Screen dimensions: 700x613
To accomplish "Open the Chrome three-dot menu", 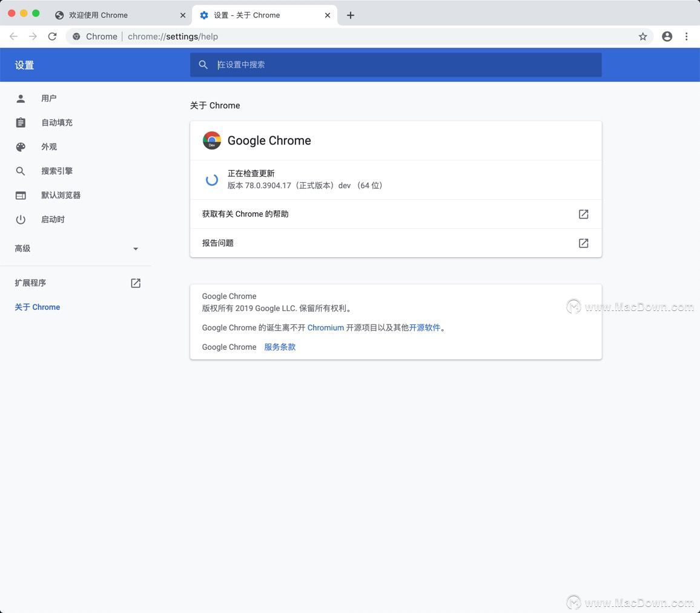I will tap(686, 36).
